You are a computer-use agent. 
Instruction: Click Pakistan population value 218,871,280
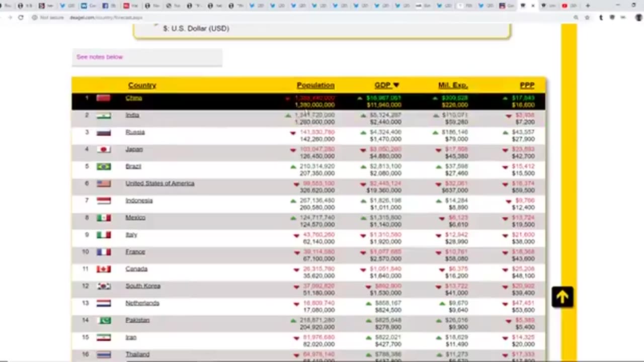coord(317,320)
